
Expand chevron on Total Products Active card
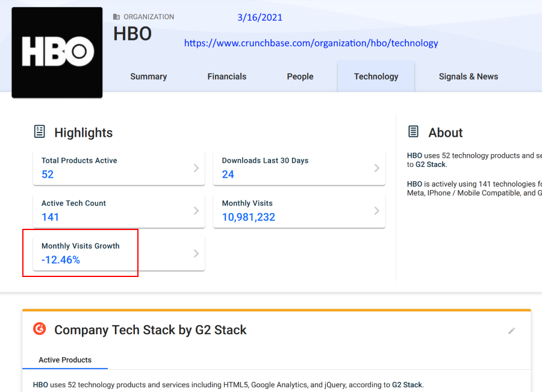coord(196,168)
